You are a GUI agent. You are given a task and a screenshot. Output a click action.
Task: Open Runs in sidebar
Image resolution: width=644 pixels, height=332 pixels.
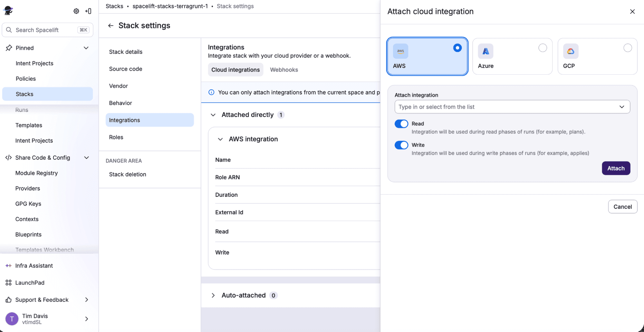[x=22, y=110]
